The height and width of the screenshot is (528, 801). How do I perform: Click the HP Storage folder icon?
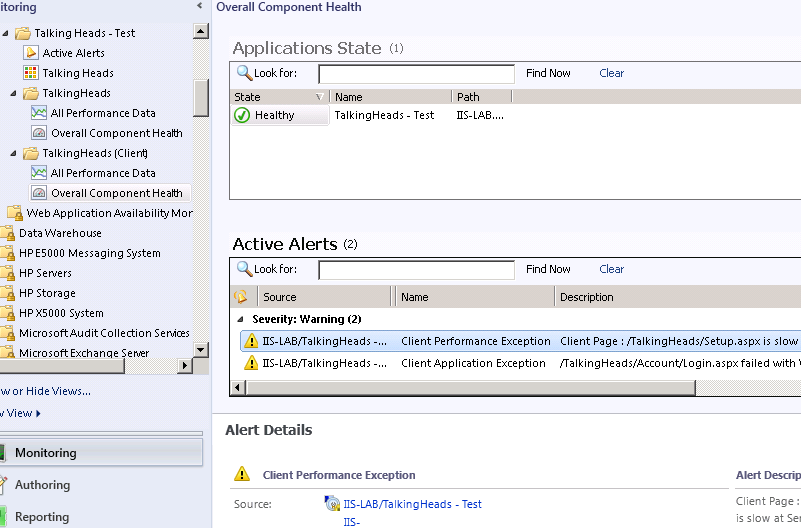click(8, 293)
